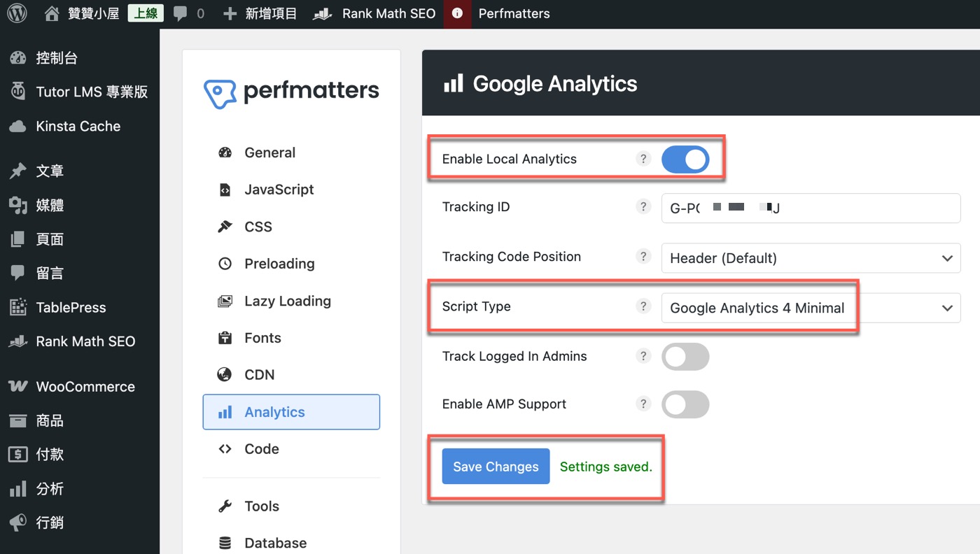Click the 分析 bar chart icon

point(18,489)
